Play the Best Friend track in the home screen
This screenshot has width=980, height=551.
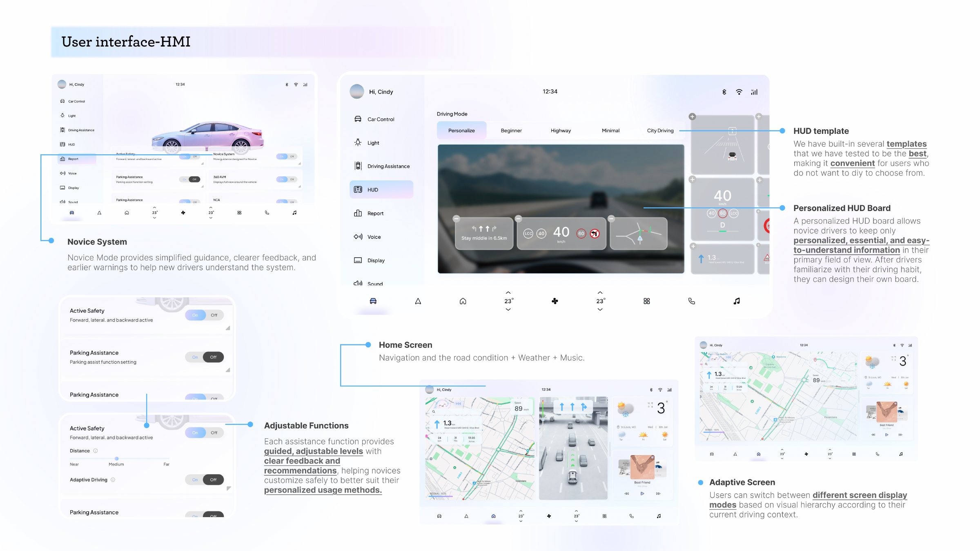[642, 493]
